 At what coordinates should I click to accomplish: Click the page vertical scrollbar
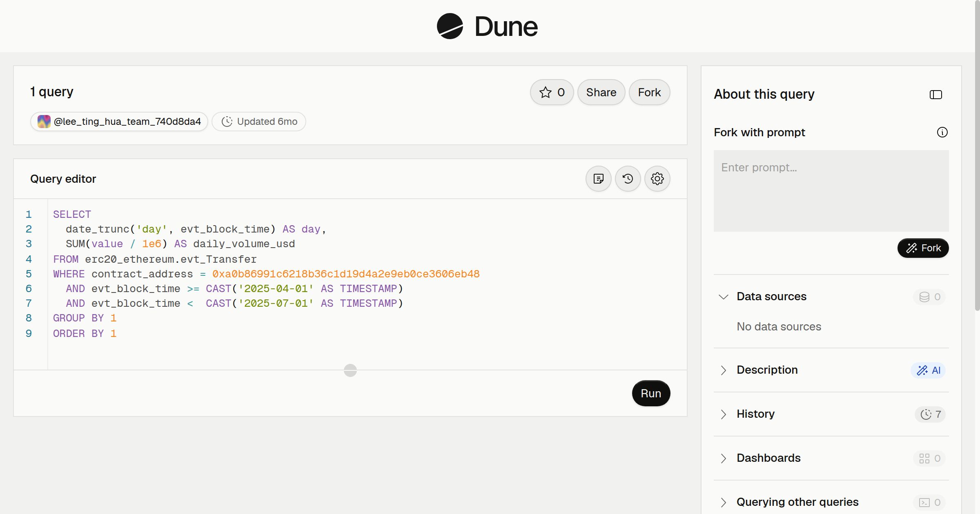977,155
